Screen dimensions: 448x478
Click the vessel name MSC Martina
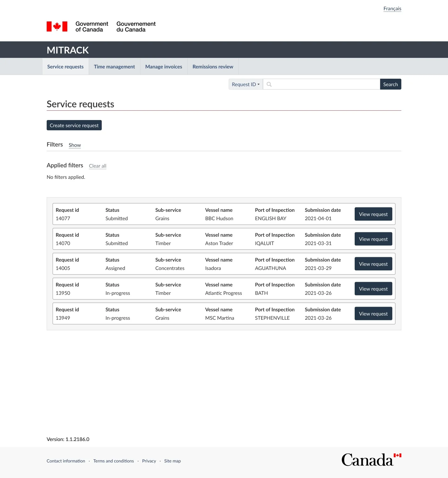point(220,318)
